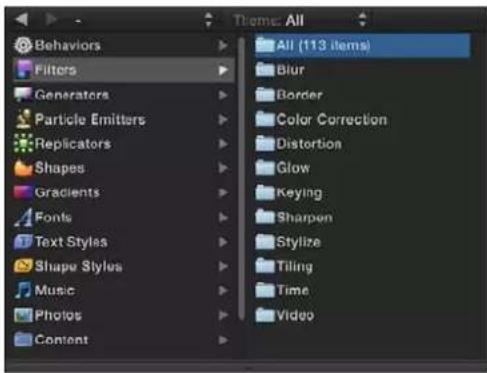Viewport: 487px width, 373px height.
Task: Click the Generators icon
Action: tap(23, 95)
